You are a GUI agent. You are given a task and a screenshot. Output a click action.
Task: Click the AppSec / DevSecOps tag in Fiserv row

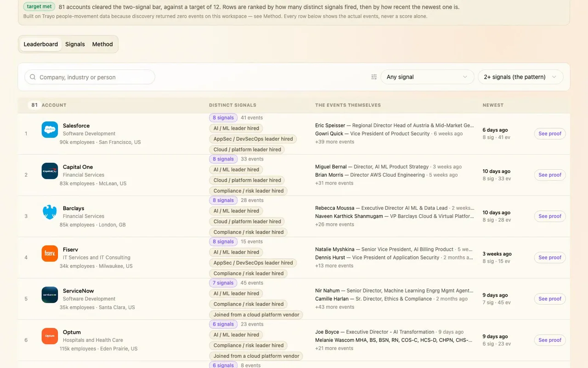pyautogui.click(x=253, y=263)
